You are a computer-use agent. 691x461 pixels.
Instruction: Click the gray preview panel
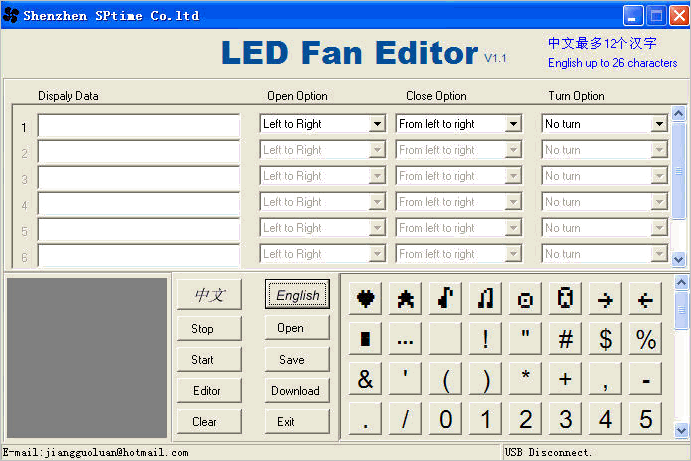click(87, 357)
